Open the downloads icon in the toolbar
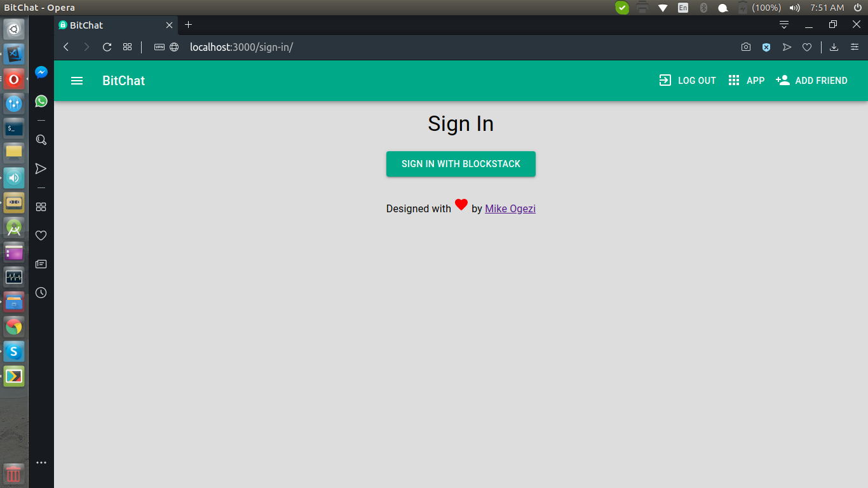This screenshot has width=868, height=488. (x=834, y=47)
